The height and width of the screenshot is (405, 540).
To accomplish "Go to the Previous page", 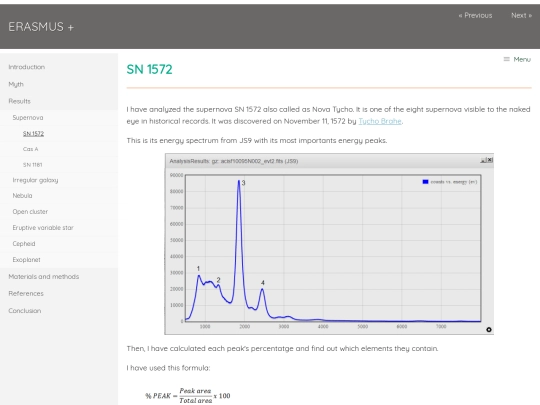I will [x=475, y=15].
